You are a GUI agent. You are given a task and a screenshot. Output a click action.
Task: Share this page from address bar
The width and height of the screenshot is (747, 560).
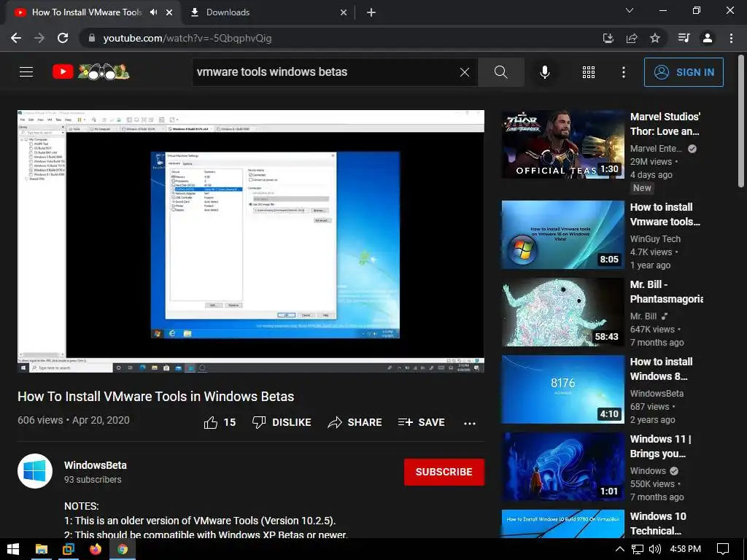click(632, 38)
